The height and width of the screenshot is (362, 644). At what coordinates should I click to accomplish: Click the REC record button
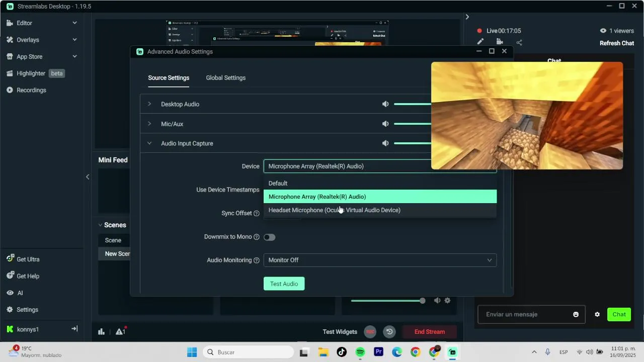370,332
